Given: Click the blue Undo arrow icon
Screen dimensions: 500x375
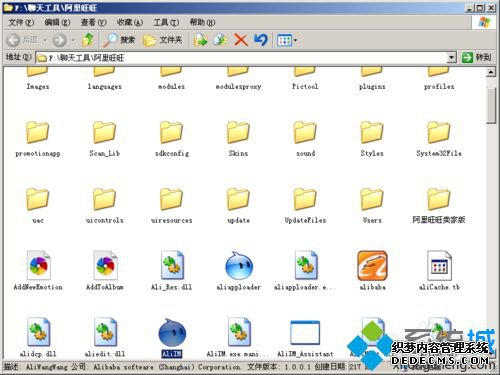Looking at the screenshot, I should 261,40.
